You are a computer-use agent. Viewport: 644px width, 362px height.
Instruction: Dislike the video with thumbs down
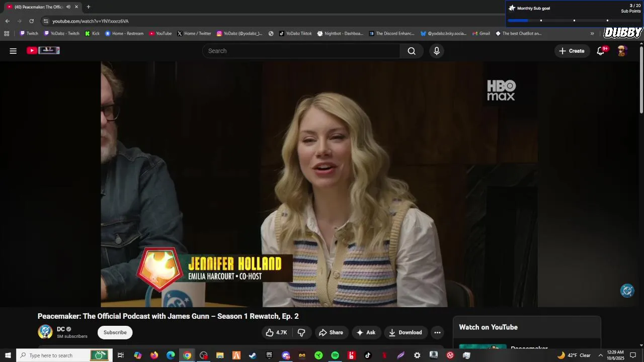click(x=301, y=332)
